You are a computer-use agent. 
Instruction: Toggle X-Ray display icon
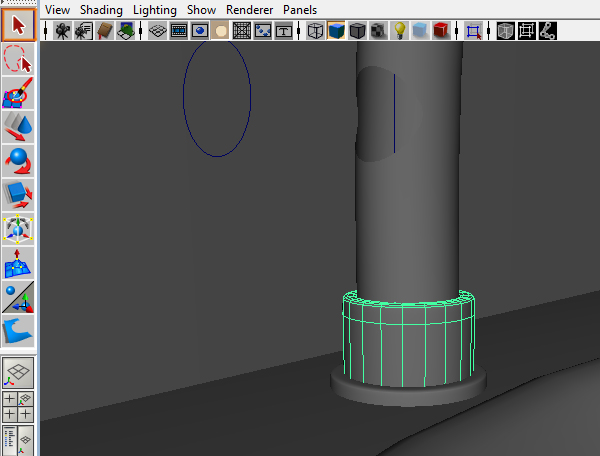click(x=505, y=31)
